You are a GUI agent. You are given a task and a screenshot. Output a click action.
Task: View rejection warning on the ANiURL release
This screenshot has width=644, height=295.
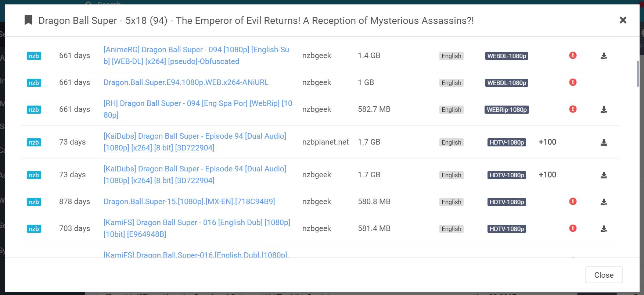point(573,82)
